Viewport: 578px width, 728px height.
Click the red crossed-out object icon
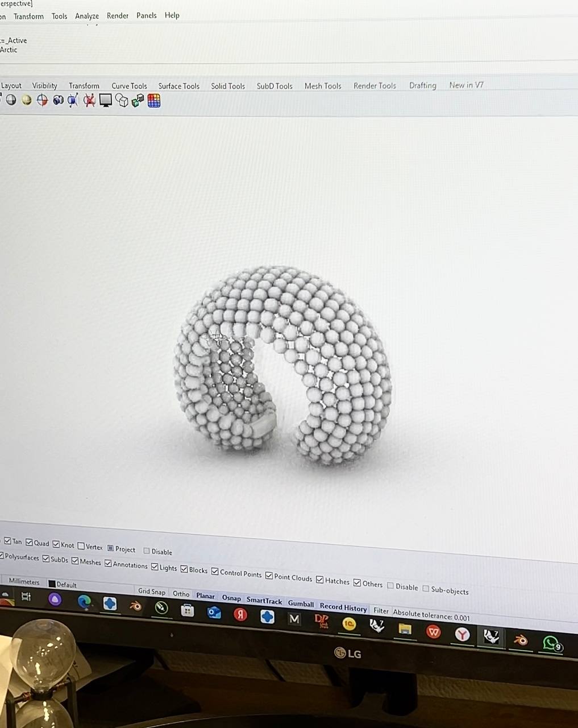click(89, 101)
